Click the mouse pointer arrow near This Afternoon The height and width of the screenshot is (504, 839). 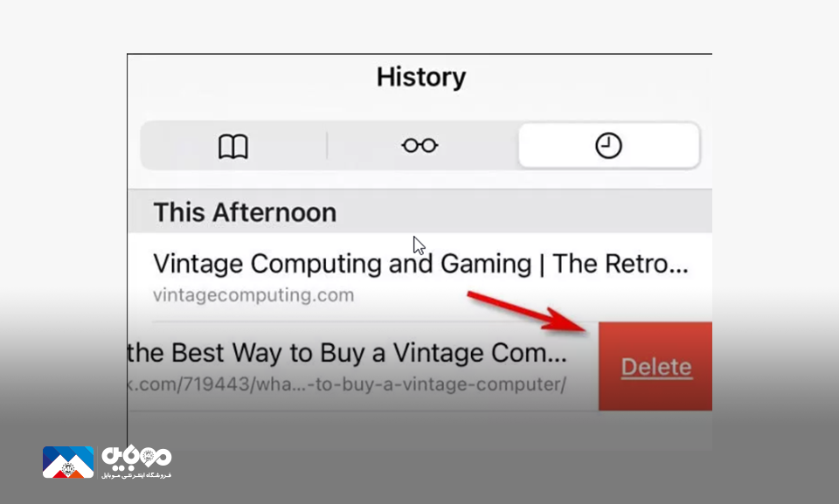(419, 246)
